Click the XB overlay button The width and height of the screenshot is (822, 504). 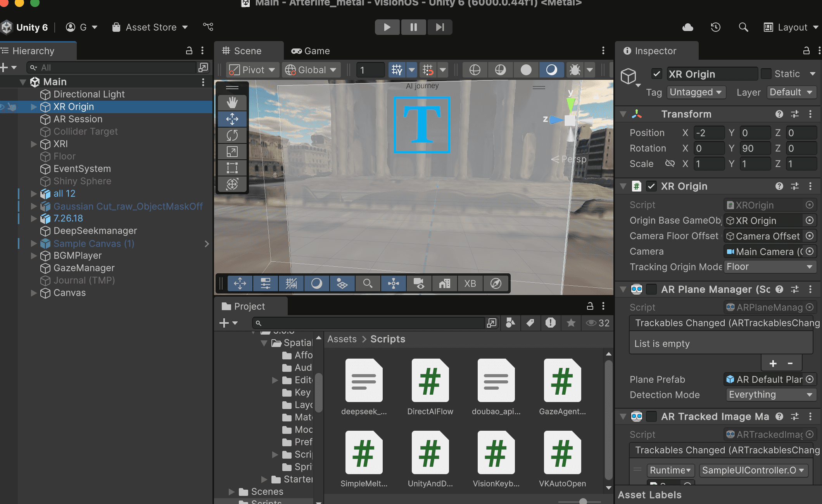(x=470, y=283)
